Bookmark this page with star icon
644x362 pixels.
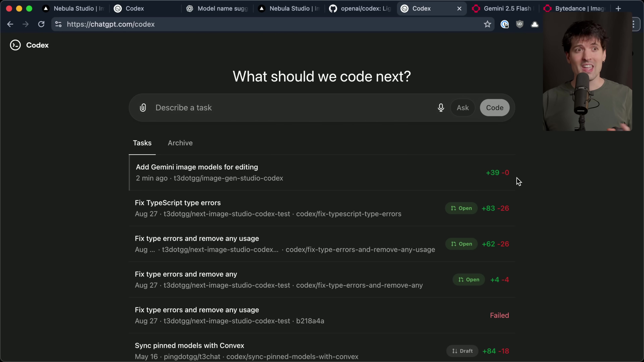pos(488,24)
